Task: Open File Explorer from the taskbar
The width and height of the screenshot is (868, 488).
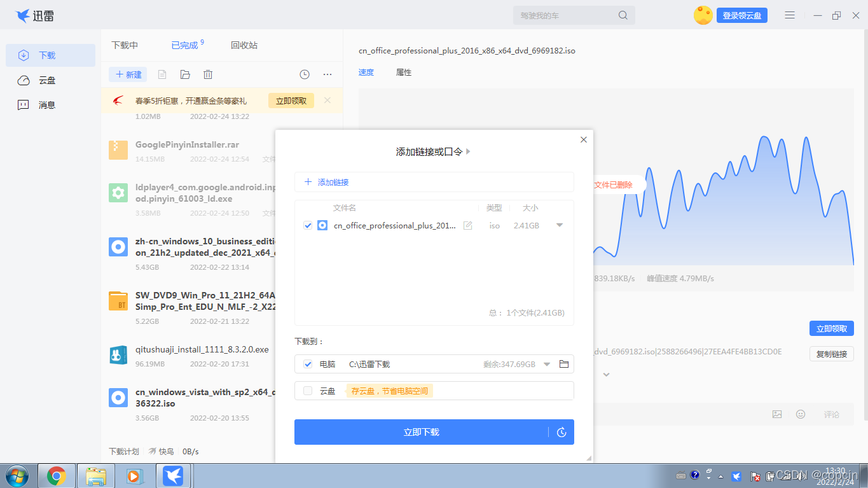Action: (x=96, y=475)
